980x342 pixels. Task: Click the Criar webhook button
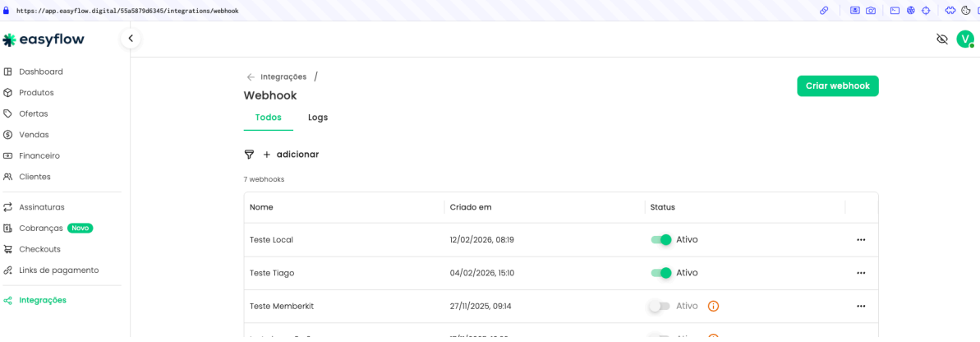click(x=837, y=86)
